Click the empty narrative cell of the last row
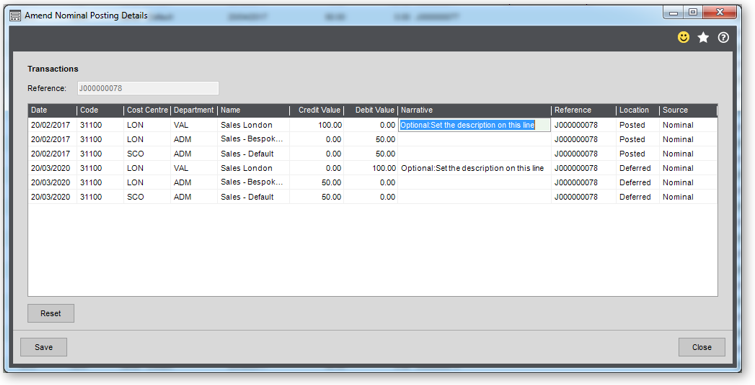The height and width of the screenshot is (385, 755). coord(474,197)
